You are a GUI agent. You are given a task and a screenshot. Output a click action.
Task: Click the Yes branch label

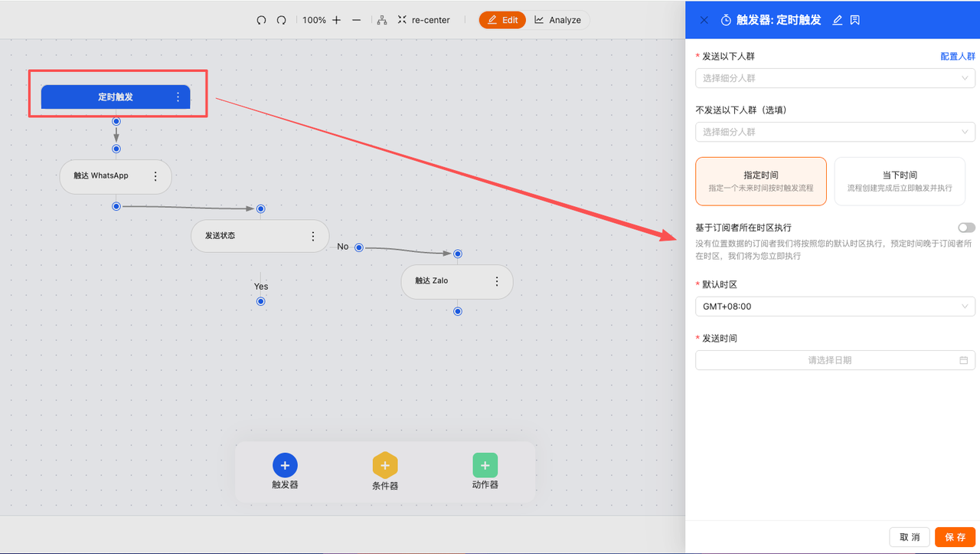pos(261,287)
